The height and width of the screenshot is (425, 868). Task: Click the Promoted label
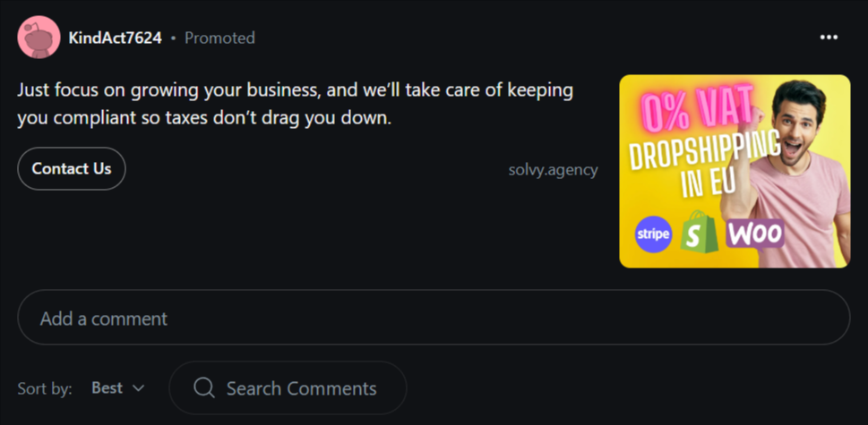click(219, 38)
